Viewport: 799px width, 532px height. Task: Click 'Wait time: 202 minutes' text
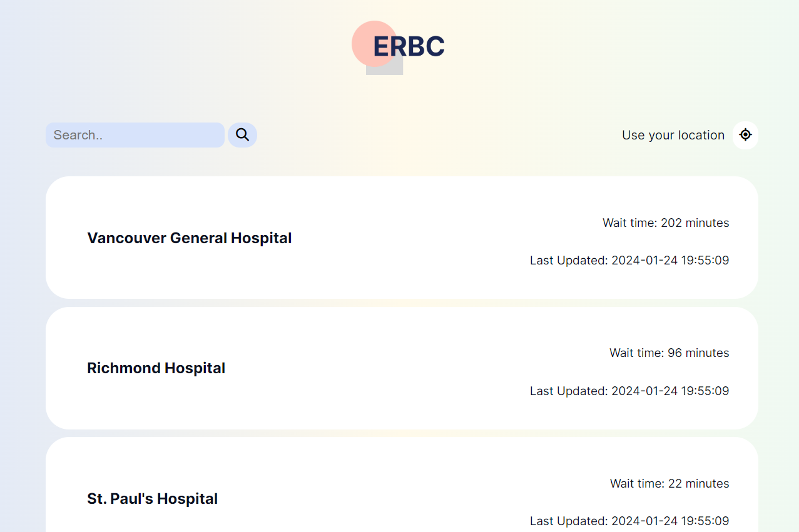pyautogui.click(x=666, y=223)
